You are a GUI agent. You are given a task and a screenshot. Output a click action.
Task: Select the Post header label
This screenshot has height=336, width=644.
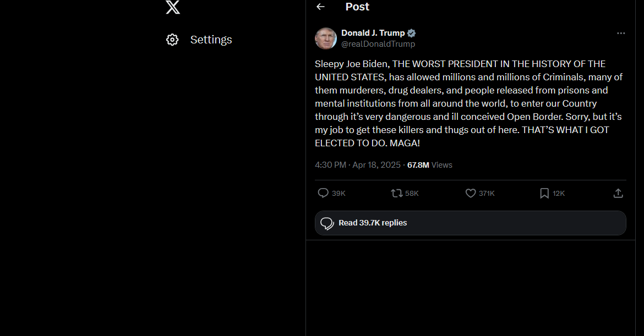click(357, 7)
